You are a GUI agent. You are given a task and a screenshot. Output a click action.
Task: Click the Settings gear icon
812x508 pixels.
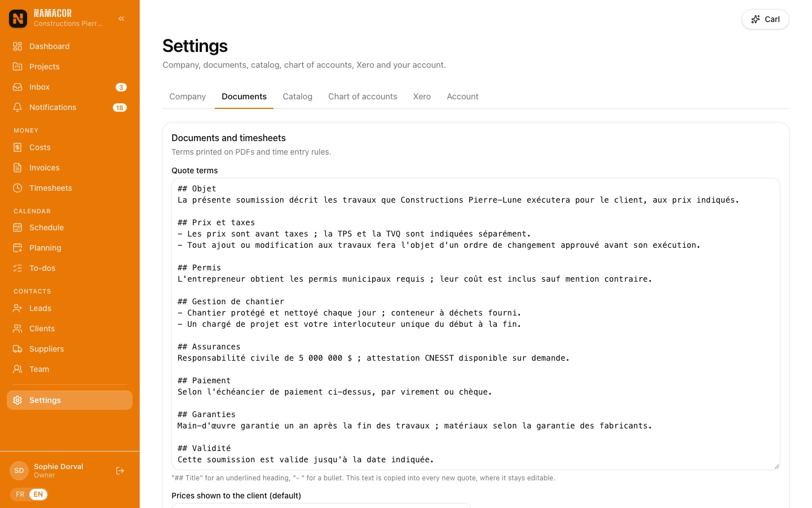click(17, 400)
